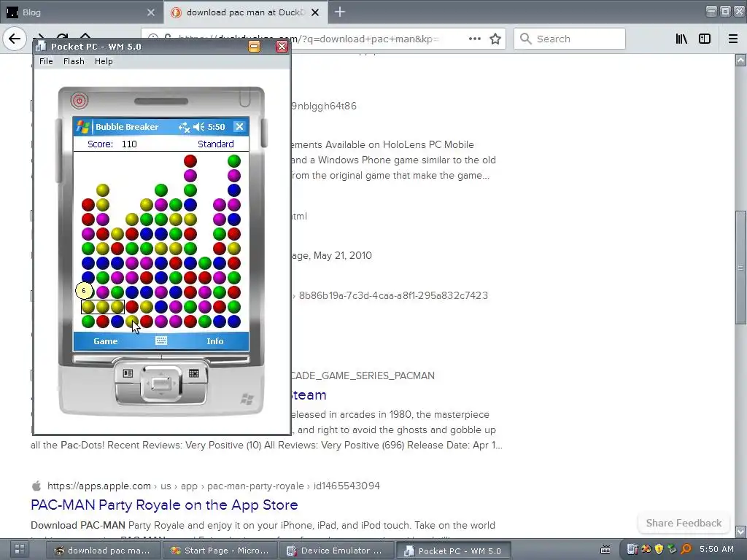Click the Standard mode label in game
Screen dimensions: 747x560
point(215,144)
